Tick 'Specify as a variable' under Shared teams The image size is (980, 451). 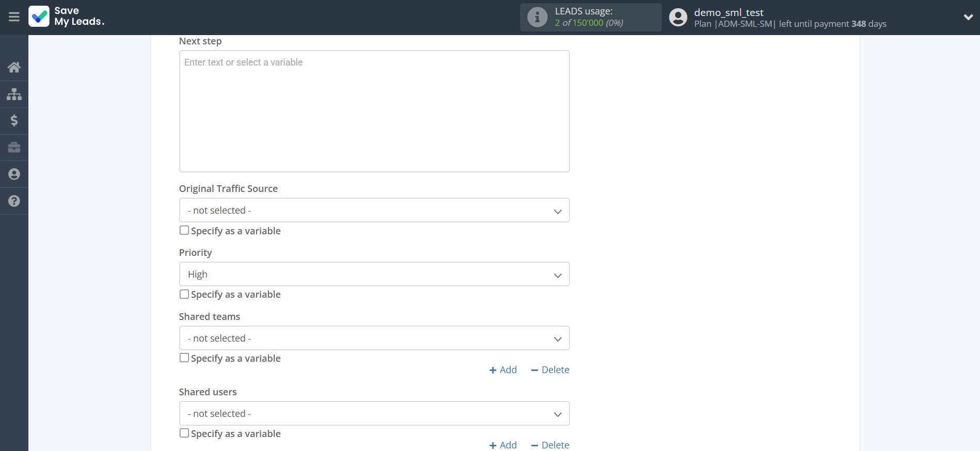[x=184, y=358]
